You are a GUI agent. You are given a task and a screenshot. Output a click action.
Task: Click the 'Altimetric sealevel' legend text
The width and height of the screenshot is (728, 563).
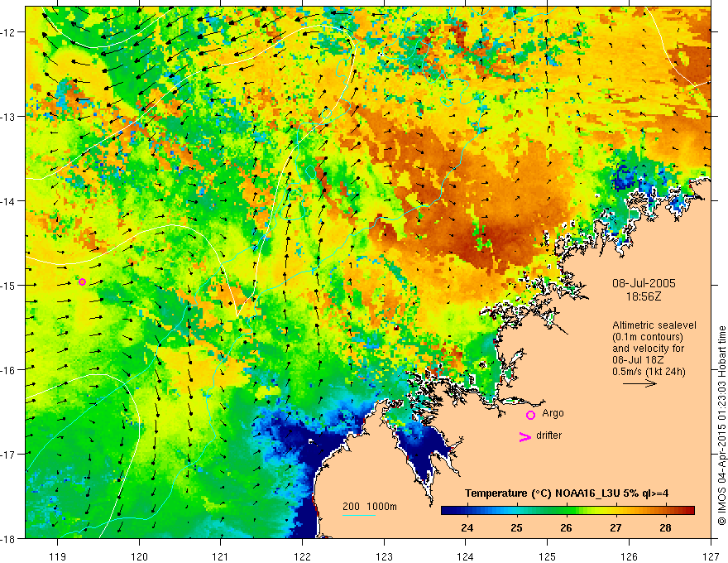[x=654, y=325]
